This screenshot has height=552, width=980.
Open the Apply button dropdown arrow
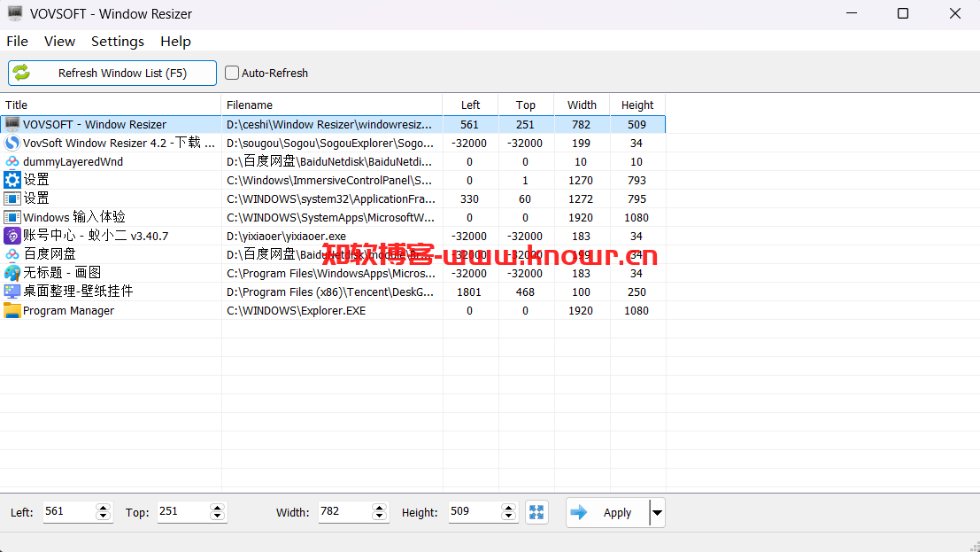pos(657,512)
